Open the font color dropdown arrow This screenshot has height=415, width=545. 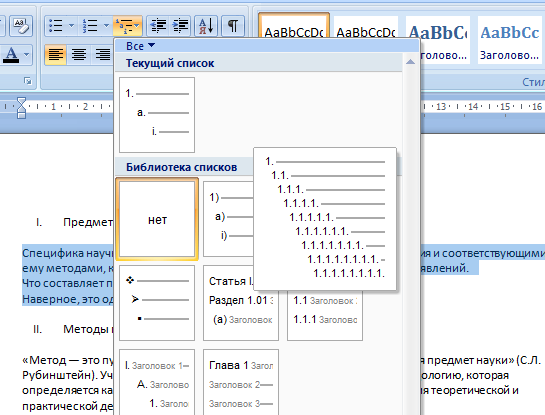tap(27, 55)
